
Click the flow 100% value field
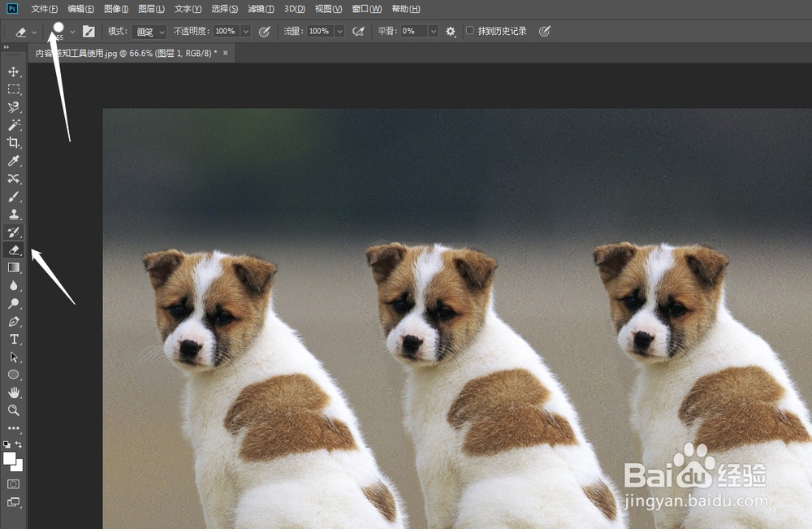pos(320,31)
